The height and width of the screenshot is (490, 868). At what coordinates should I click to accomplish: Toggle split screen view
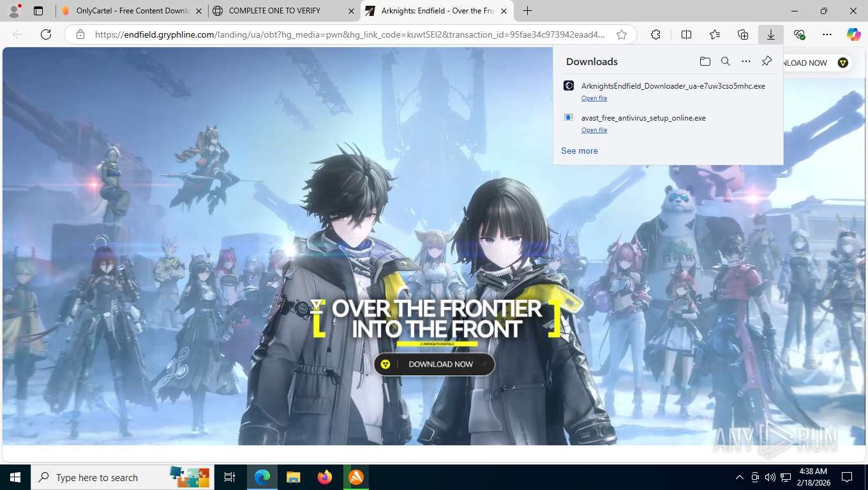[686, 34]
